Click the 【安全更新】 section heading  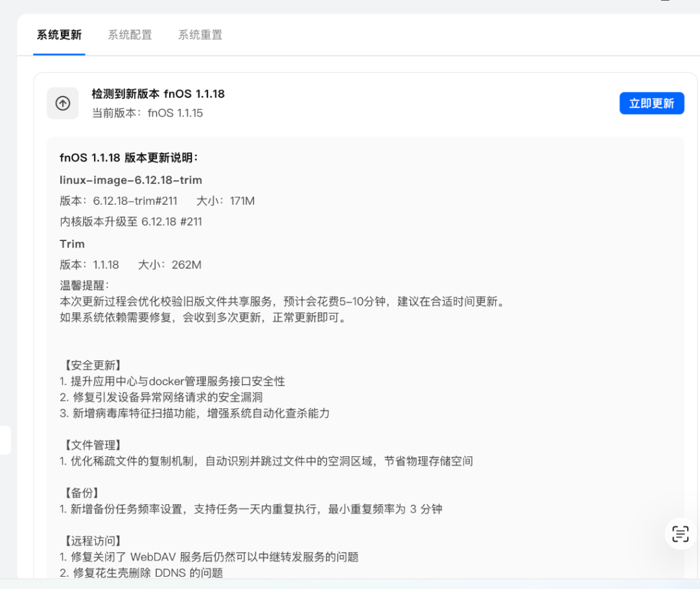[93, 365]
